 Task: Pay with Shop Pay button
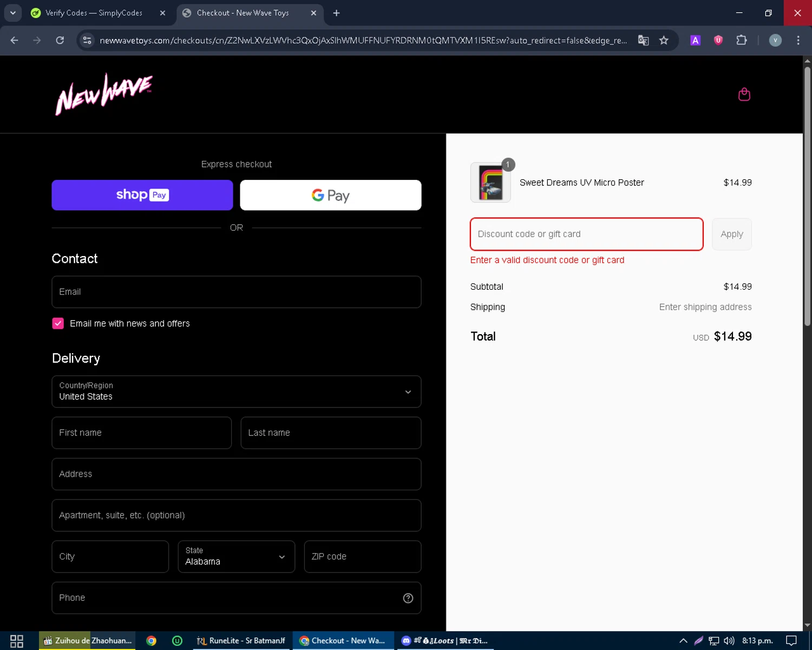tap(142, 195)
